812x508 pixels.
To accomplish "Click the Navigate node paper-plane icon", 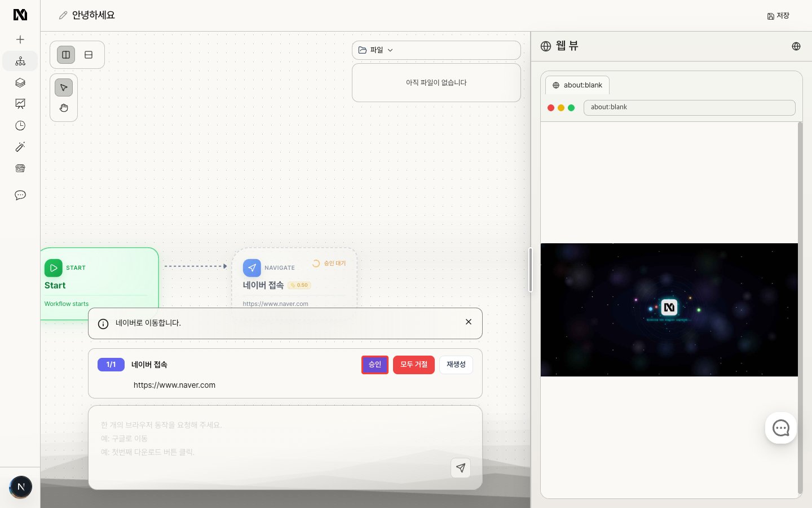I will (252, 268).
